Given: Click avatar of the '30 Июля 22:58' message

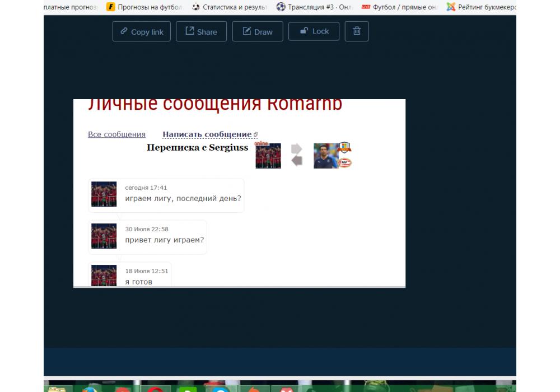Looking at the screenshot, I should pos(104,236).
